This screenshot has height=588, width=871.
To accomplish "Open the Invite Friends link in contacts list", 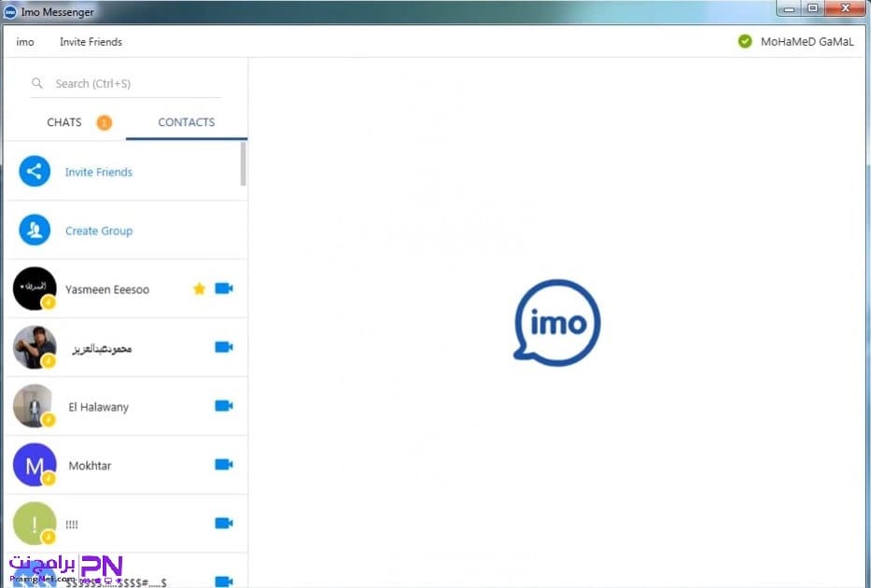I will [99, 172].
